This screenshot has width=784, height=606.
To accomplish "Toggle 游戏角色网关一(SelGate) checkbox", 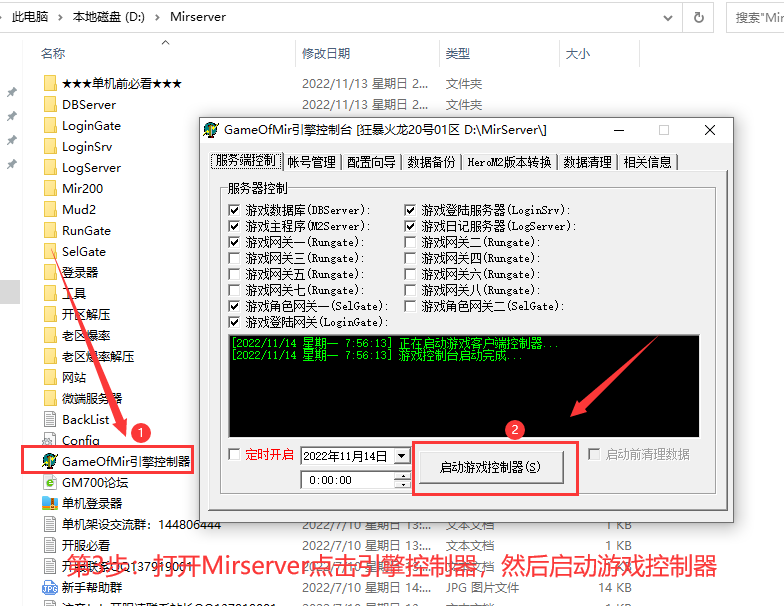I will [x=234, y=306].
